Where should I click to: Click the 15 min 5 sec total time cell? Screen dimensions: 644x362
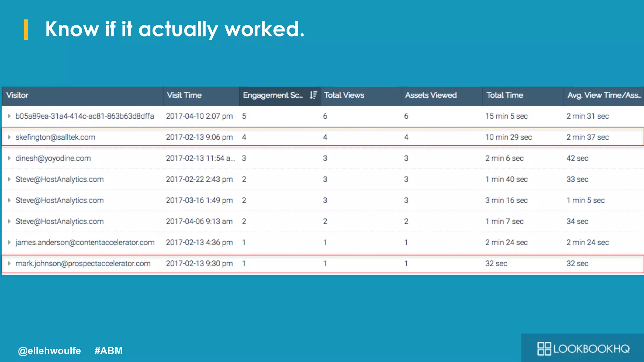[x=506, y=116]
